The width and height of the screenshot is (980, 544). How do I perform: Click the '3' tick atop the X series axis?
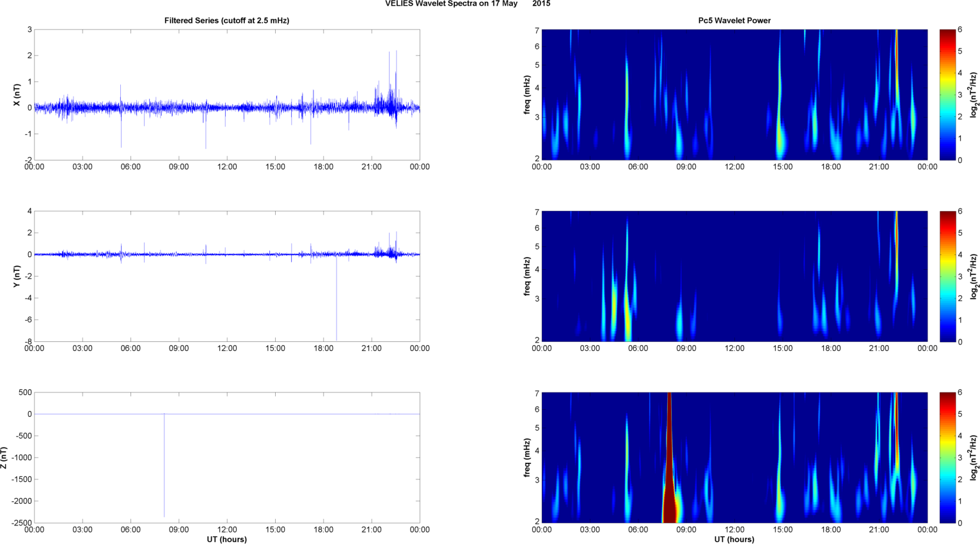pos(29,29)
